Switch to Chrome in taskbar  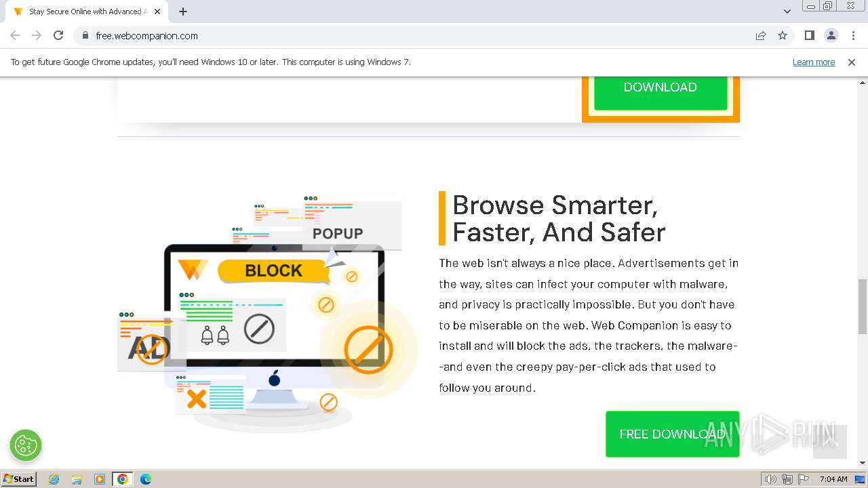(x=122, y=479)
